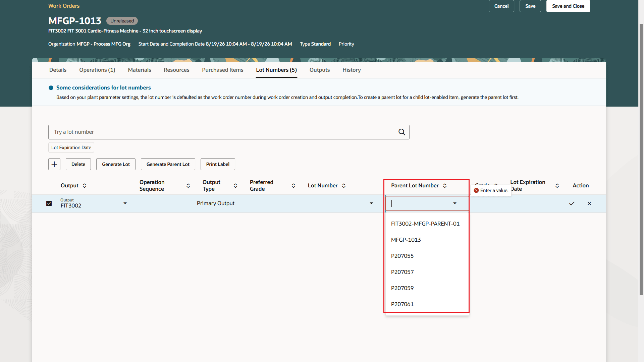The width and height of the screenshot is (644, 362).
Task: Choose P207055 from the parent lot list
Action: coord(427,256)
